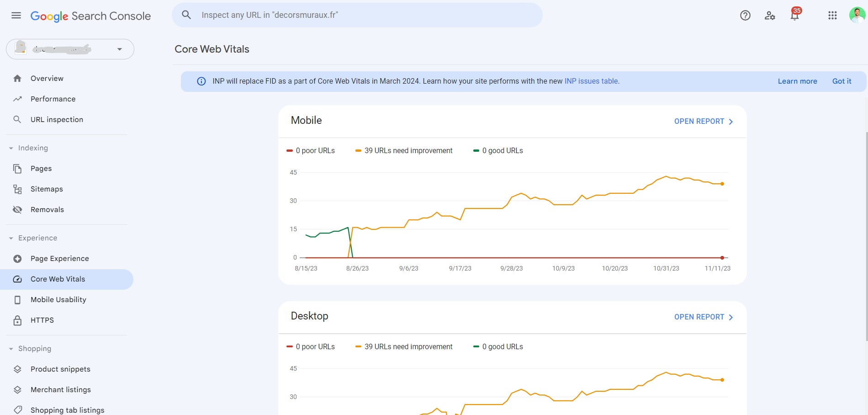Viewport: 868px width, 415px height.
Task: Open the notifications bell with 35 alerts
Action: (794, 15)
